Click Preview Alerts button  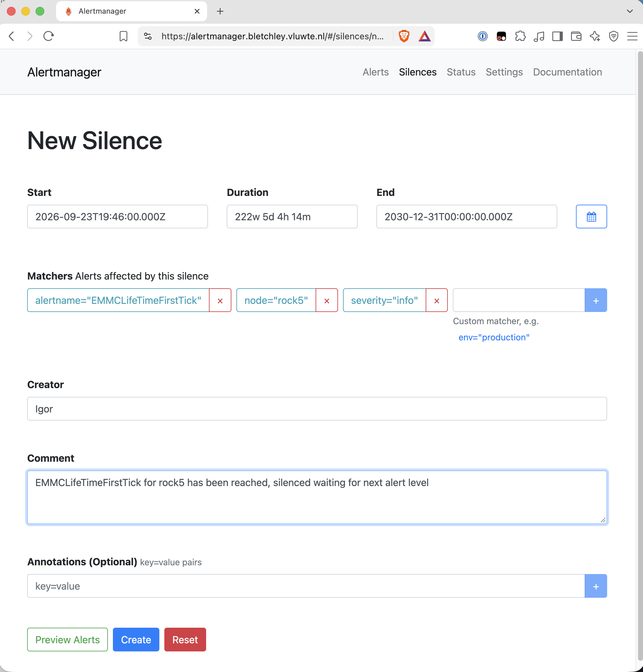pos(68,640)
